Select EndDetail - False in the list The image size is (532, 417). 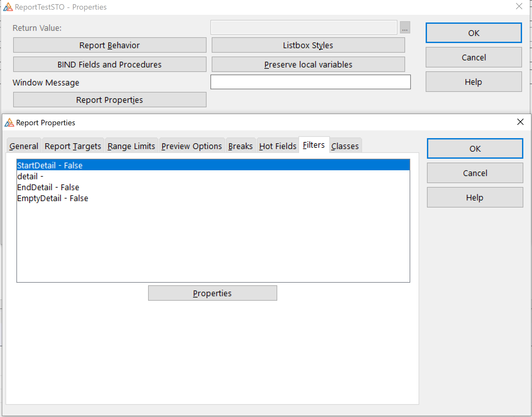[x=48, y=187]
